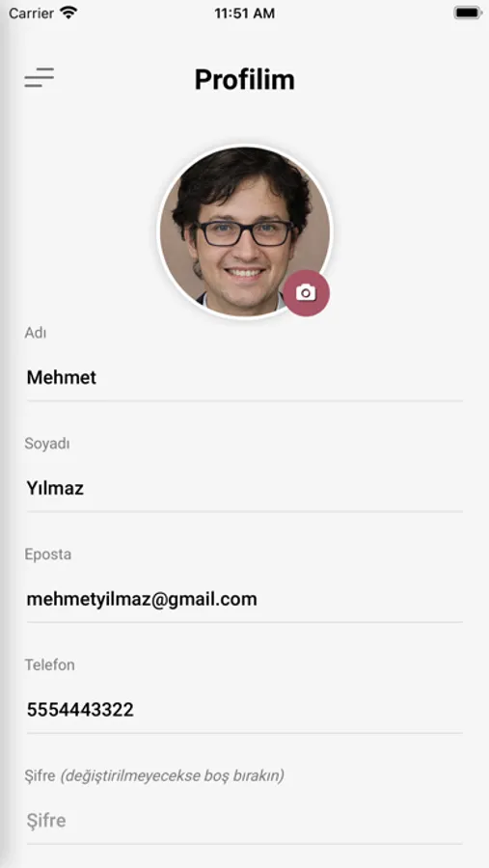Open the hamburger side menu
This screenshot has width=489, height=868.
[40, 77]
